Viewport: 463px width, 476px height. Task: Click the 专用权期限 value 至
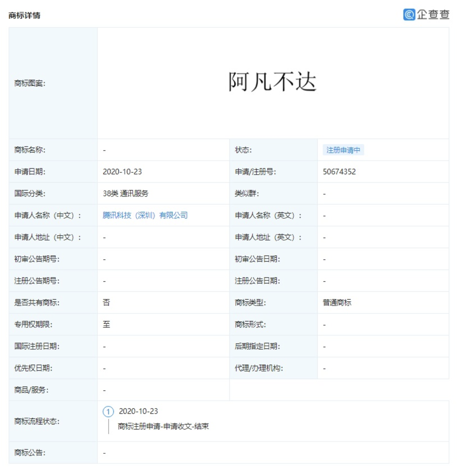pyautogui.click(x=106, y=324)
